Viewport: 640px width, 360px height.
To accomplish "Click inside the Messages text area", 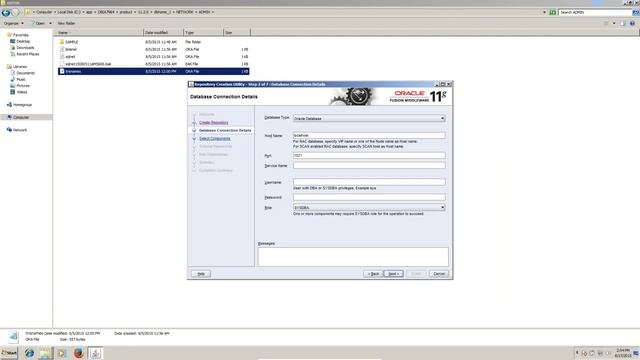I will 353,257.
